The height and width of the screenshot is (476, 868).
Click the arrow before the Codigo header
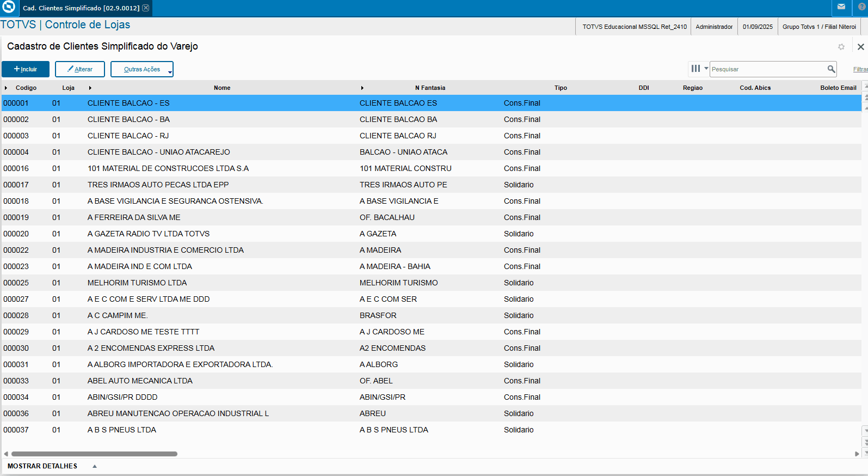pos(6,88)
